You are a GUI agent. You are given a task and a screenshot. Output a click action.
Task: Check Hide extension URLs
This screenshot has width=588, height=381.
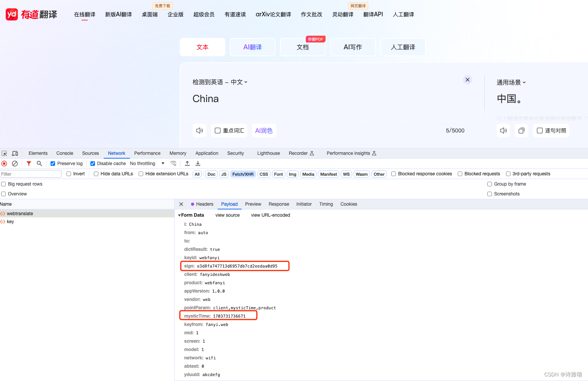(x=141, y=174)
